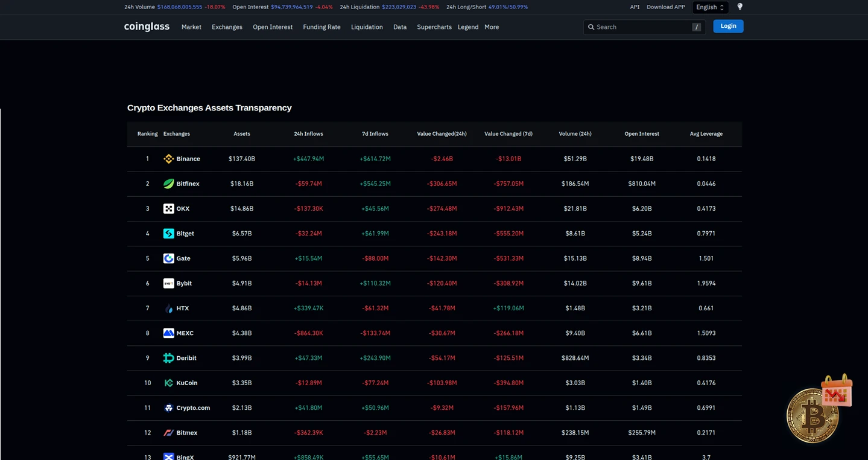Screen dimensions: 868x460
Task: Open the Exchanges navigation menu
Action: point(227,27)
